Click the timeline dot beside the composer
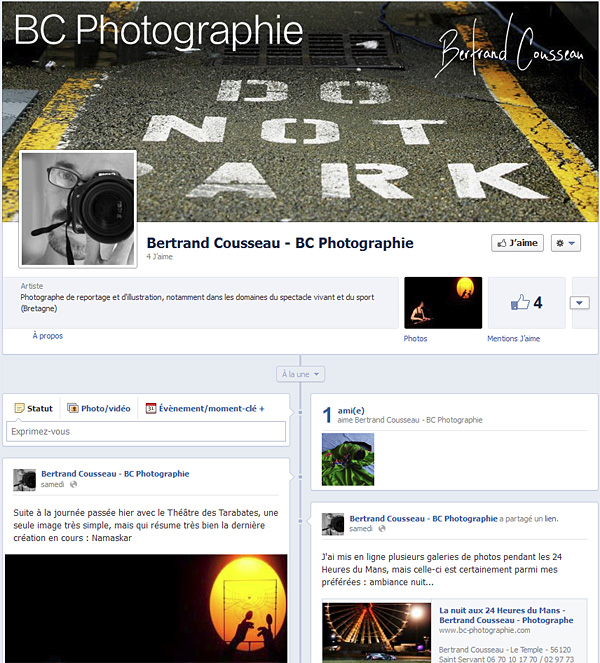Image resolution: width=600 pixels, height=663 pixels. click(x=300, y=412)
